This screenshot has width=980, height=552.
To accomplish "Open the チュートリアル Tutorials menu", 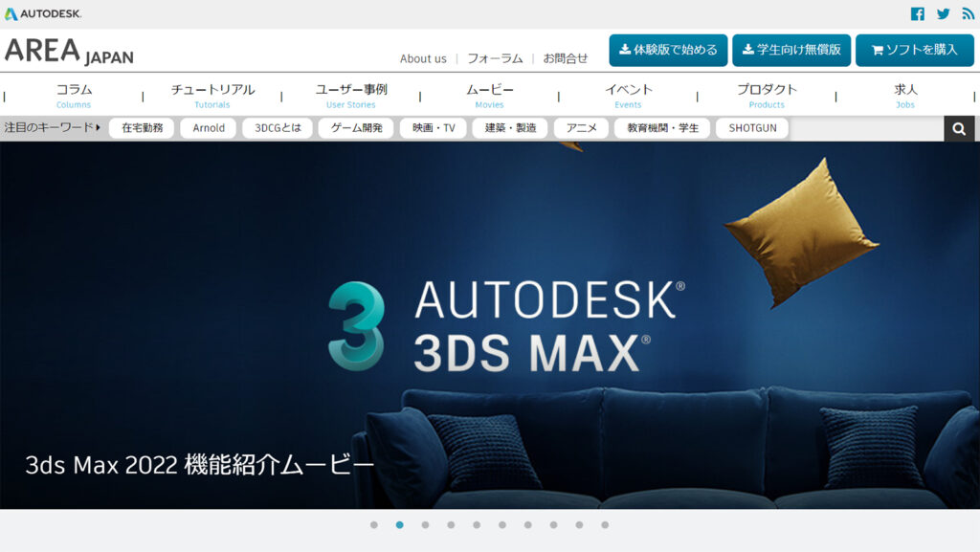I will [x=212, y=97].
